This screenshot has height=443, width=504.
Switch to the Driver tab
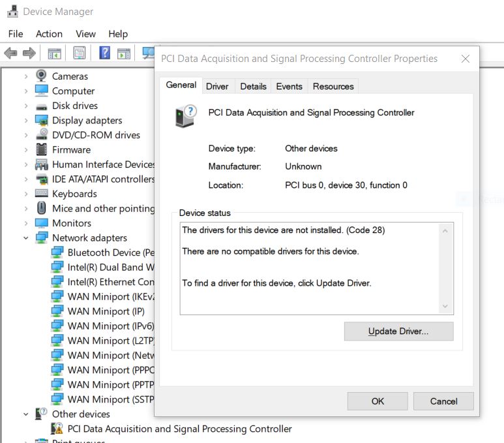click(217, 86)
